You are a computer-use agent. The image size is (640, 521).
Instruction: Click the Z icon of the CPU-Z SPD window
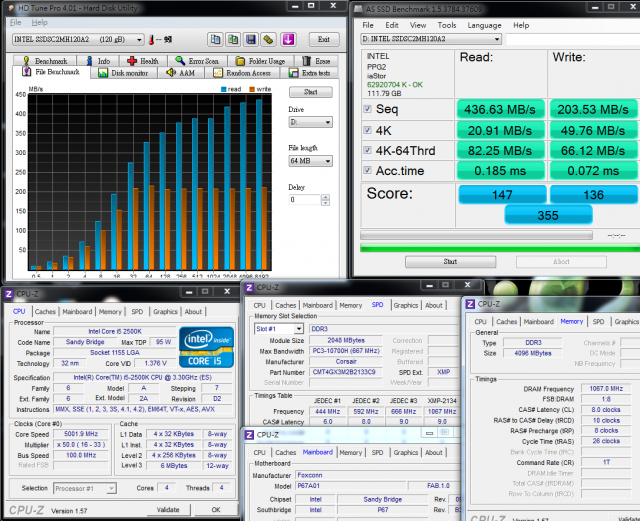click(249, 287)
